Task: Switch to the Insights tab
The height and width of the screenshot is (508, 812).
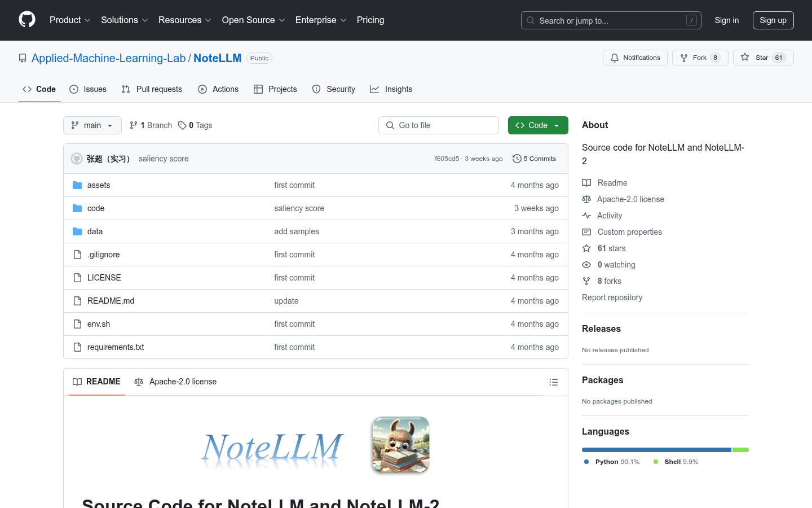Action: 391,89
